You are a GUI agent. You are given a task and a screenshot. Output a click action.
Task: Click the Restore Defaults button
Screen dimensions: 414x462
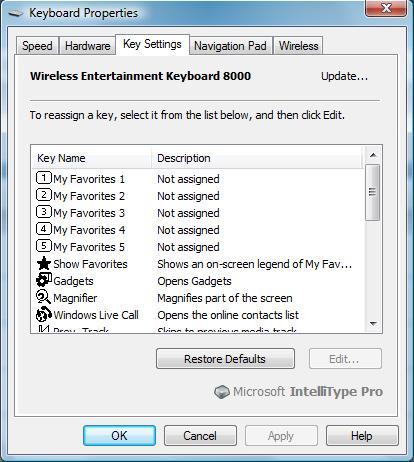pyautogui.click(x=225, y=359)
